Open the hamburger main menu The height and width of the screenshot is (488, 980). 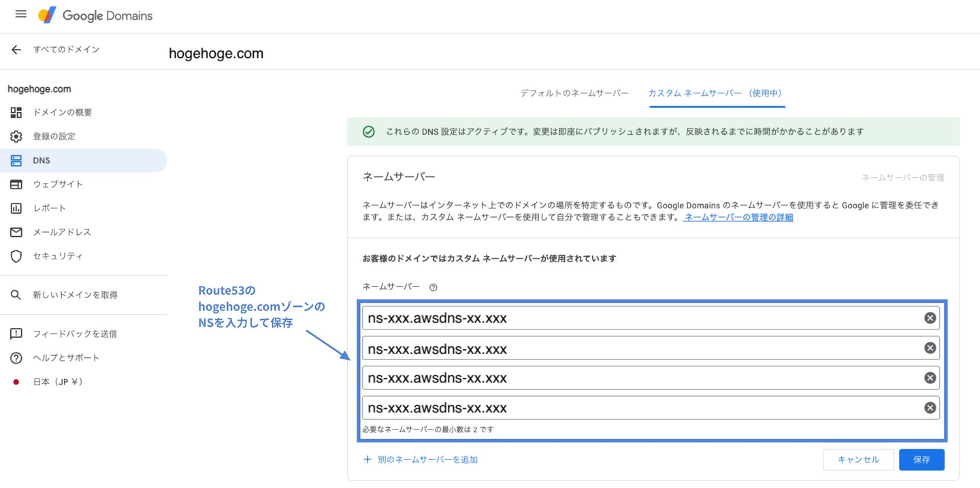coord(21,14)
